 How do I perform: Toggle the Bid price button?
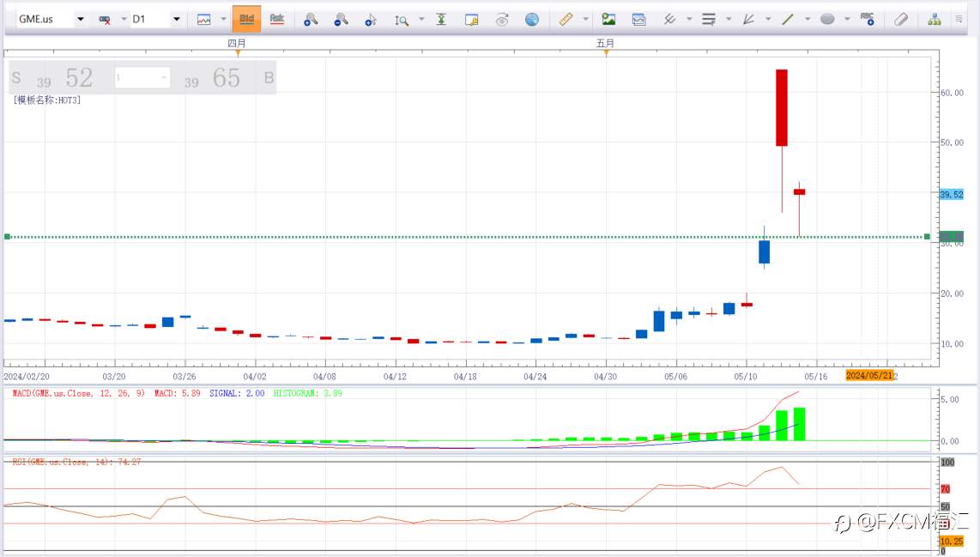pos(246,20)
